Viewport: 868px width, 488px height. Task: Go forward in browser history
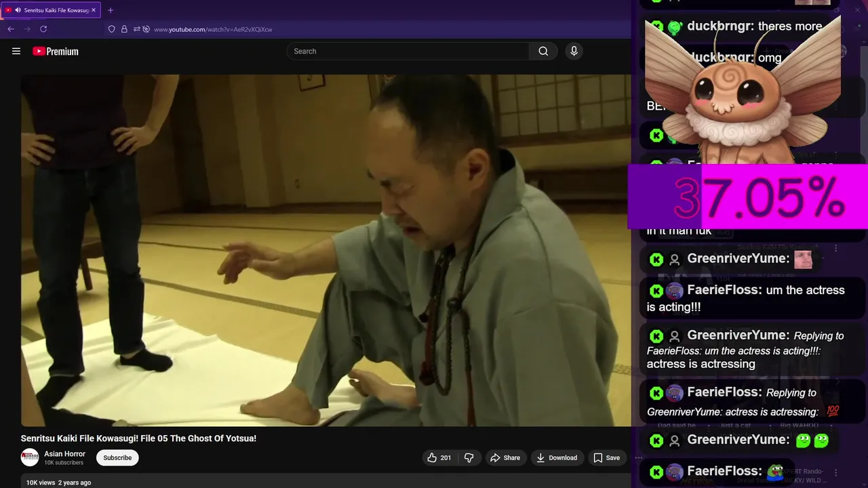coord(27,29)
